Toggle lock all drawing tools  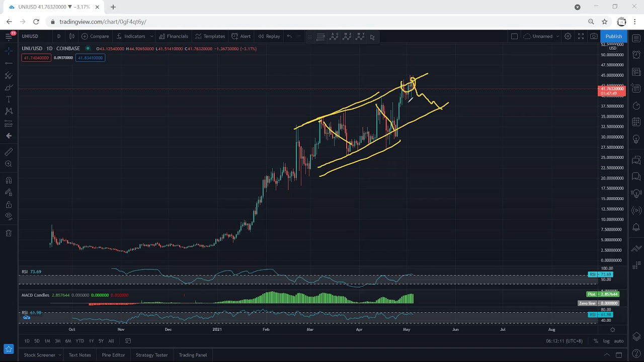(9, 205)
